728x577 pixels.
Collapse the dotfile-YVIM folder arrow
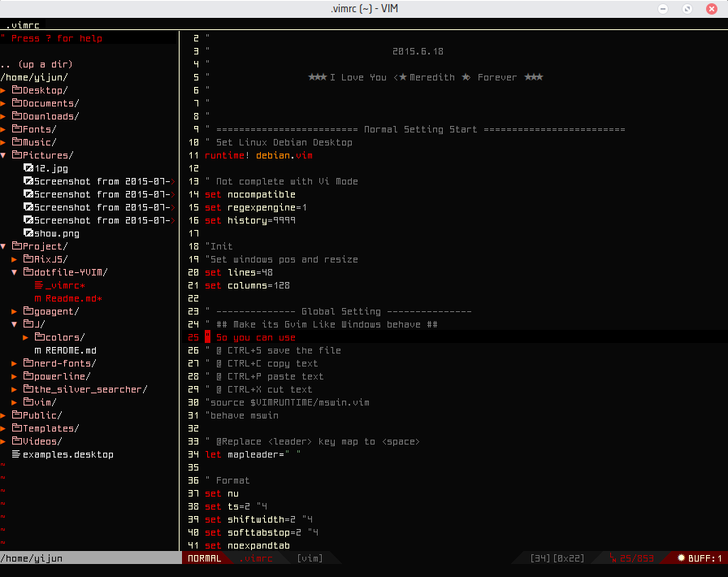(x=14, y=272)
